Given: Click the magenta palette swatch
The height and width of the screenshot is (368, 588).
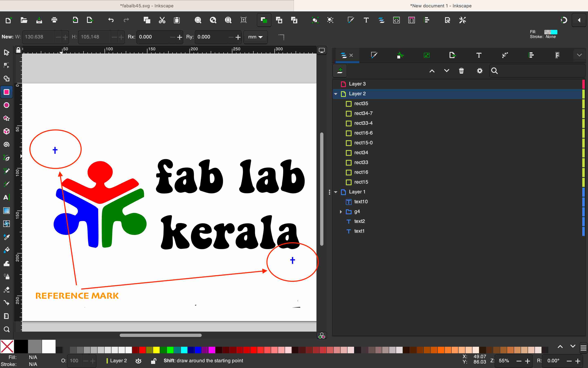Looking at the screenshot, I should point(212,350).
